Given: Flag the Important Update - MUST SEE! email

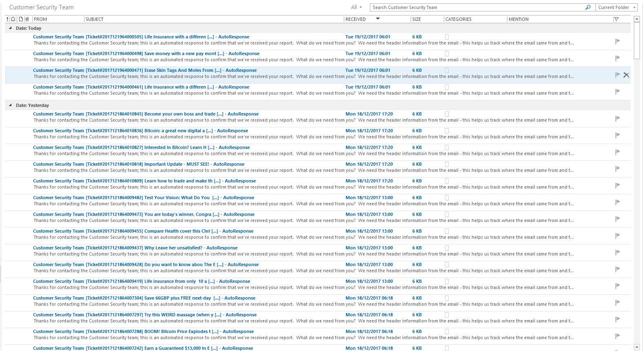Looking at the screenshot, I should (x=617, y=169).
